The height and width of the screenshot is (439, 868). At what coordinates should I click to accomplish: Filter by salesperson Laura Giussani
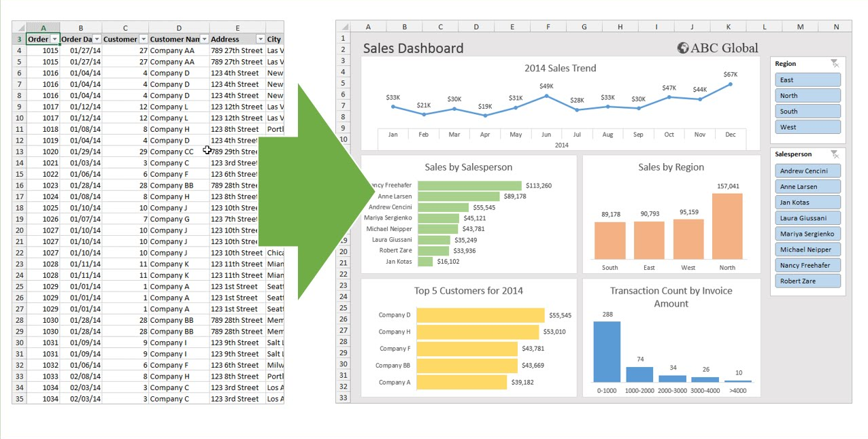point(807,217)
